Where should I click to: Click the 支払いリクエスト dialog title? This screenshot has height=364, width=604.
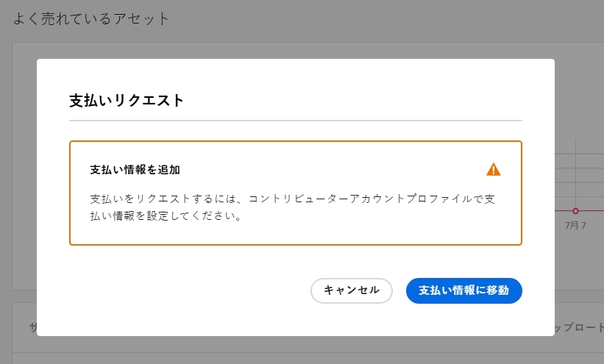[127, 101]
